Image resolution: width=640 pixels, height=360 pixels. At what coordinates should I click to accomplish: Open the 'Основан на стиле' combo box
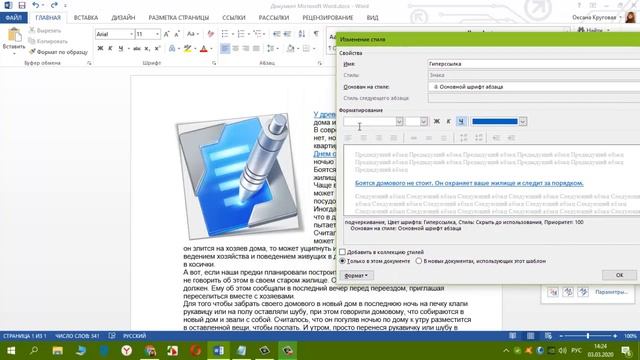point(534,87)
